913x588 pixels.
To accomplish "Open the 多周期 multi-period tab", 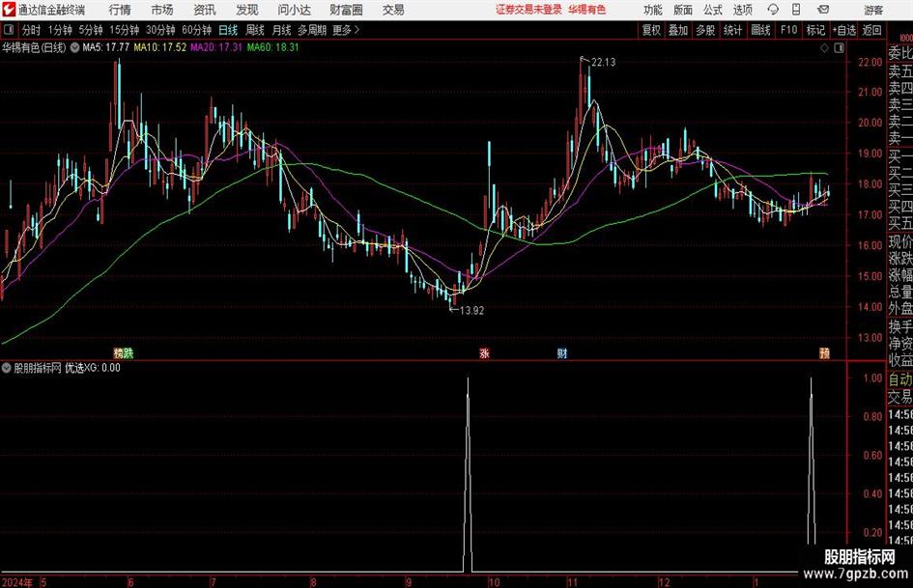I will (x=312, y=30).
